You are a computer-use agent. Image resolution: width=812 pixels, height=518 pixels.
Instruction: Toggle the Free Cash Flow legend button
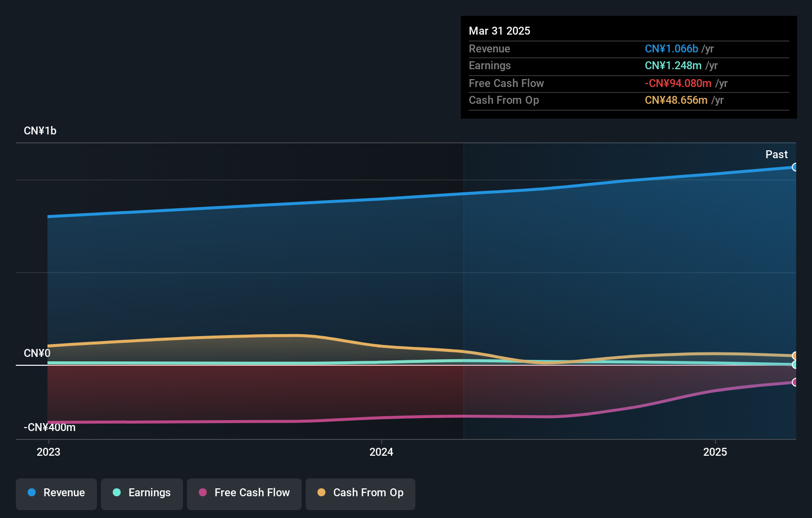point(244,494)
